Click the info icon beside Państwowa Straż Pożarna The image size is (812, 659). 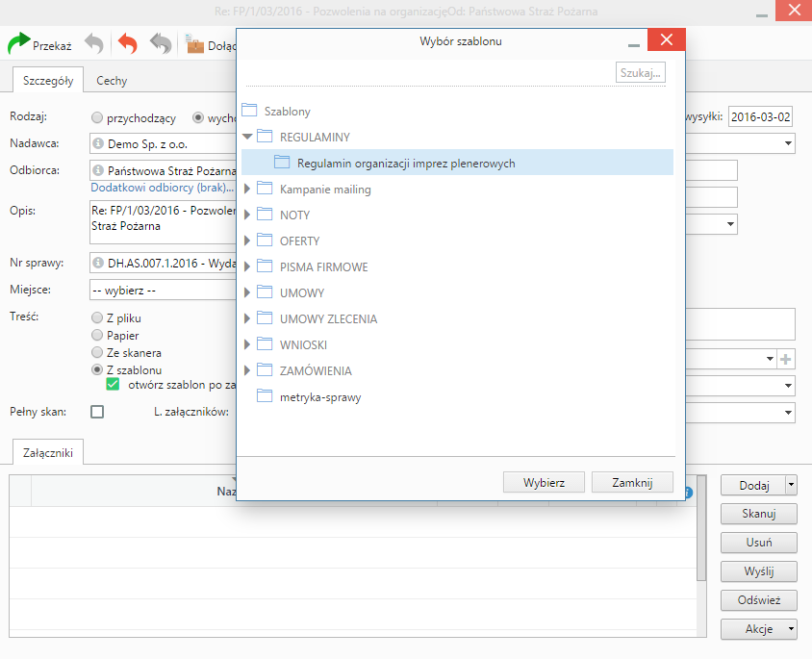click(98, 170)
